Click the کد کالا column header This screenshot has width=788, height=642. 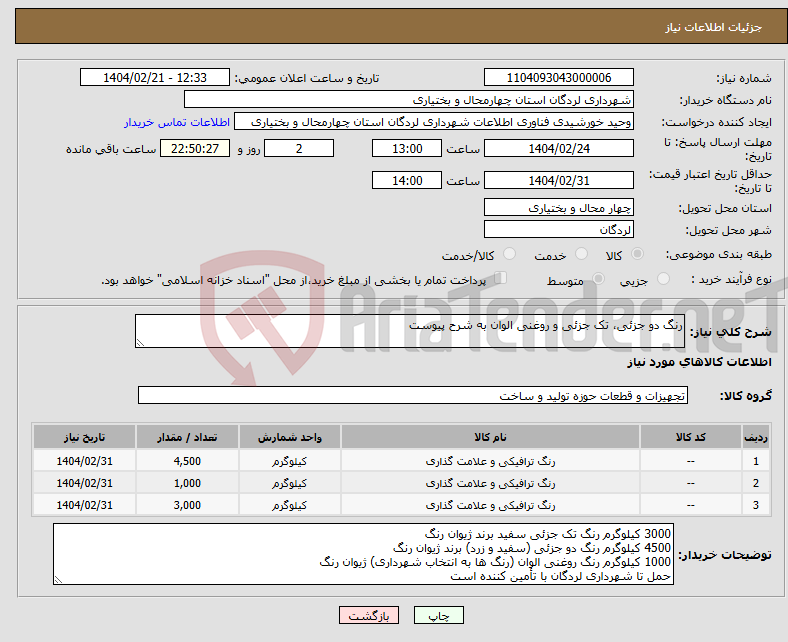(691, 437)
